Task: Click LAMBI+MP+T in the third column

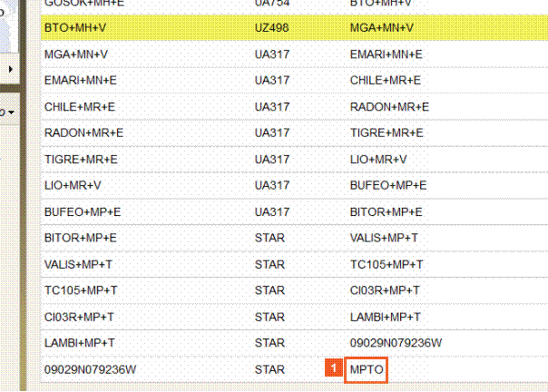Action: click(385, 318)
